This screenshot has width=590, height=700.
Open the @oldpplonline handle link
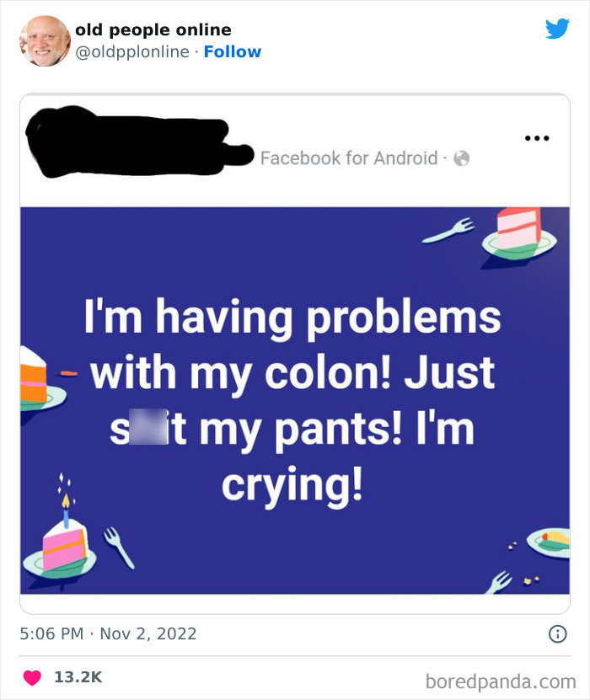pyautogui.click(x=134, y=52)
